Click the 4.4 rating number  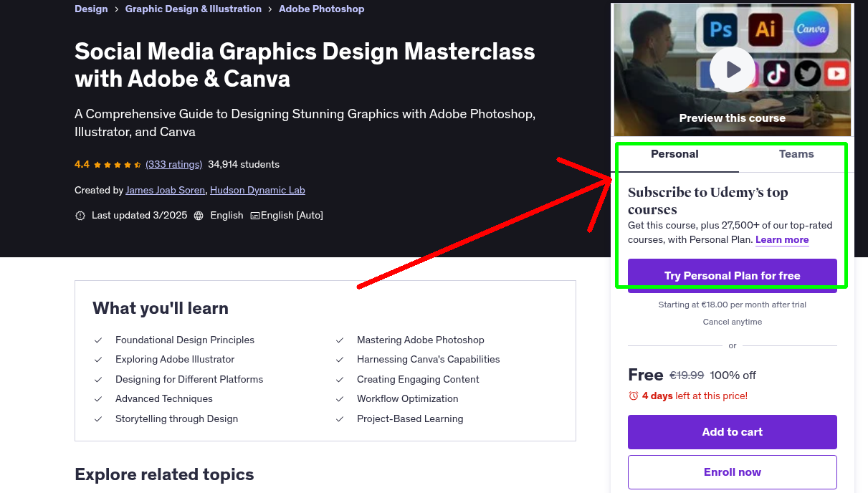82,164
